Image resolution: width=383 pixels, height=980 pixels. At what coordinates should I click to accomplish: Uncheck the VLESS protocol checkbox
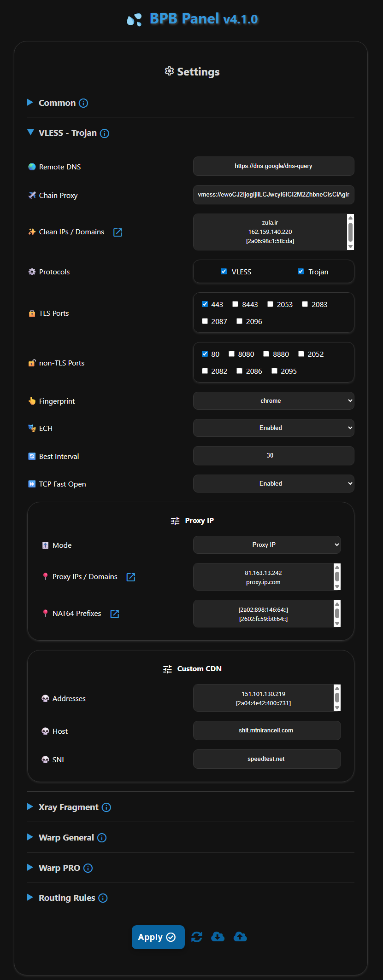[224, 272]
